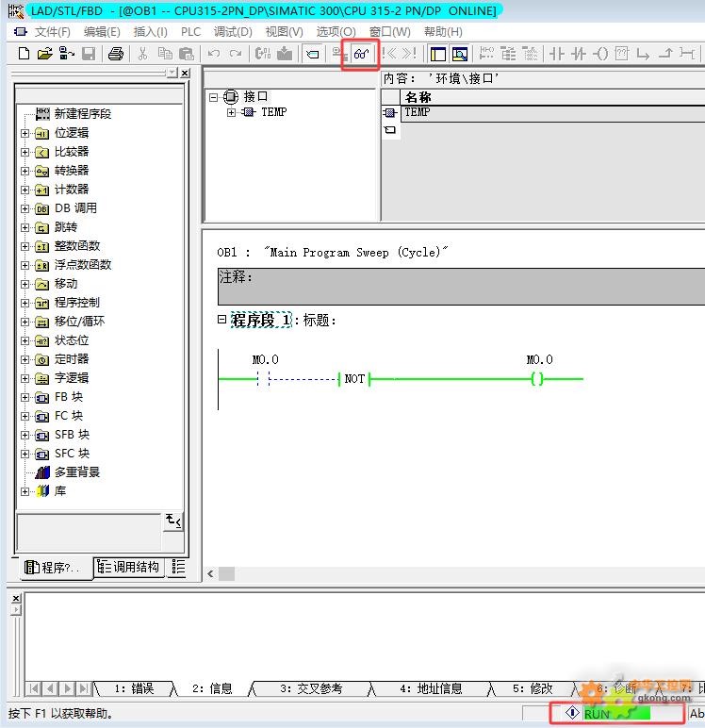Insert an empty box element
The width and height of the screenshot is (705, 728).
click(621, 54)
